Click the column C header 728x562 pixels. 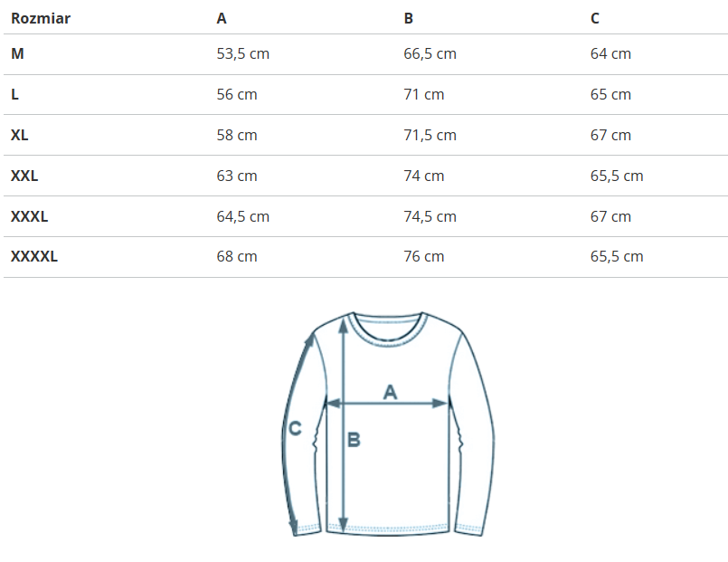[x=595, y=18]
